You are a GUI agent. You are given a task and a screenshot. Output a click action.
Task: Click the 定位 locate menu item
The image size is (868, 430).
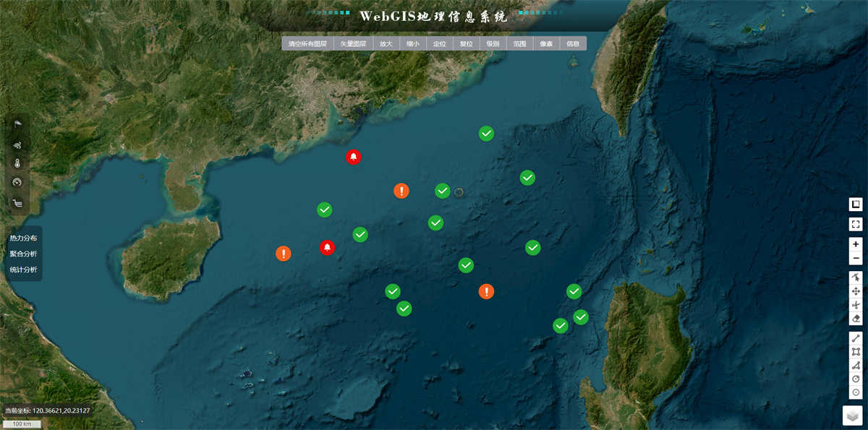[x=440, y=44]
